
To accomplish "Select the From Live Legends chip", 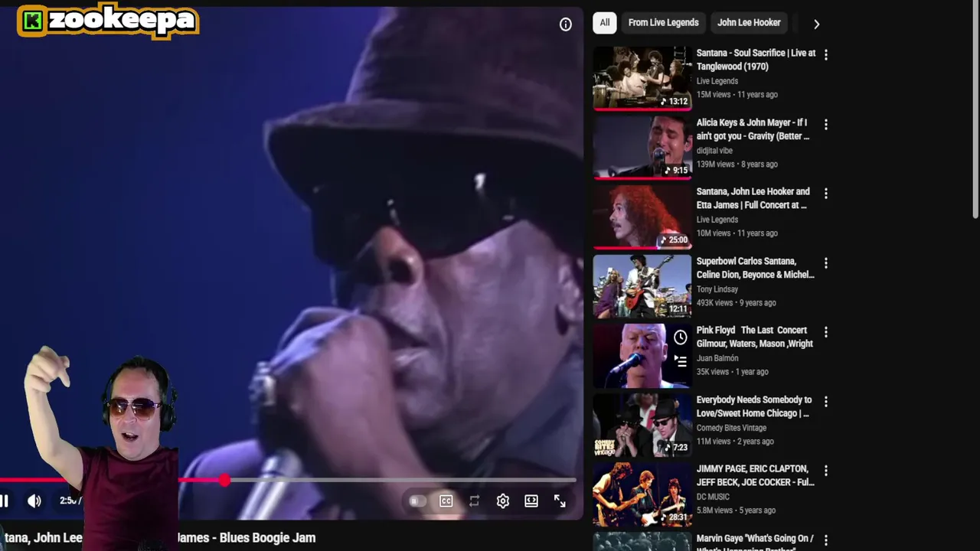I will (663, 23).
